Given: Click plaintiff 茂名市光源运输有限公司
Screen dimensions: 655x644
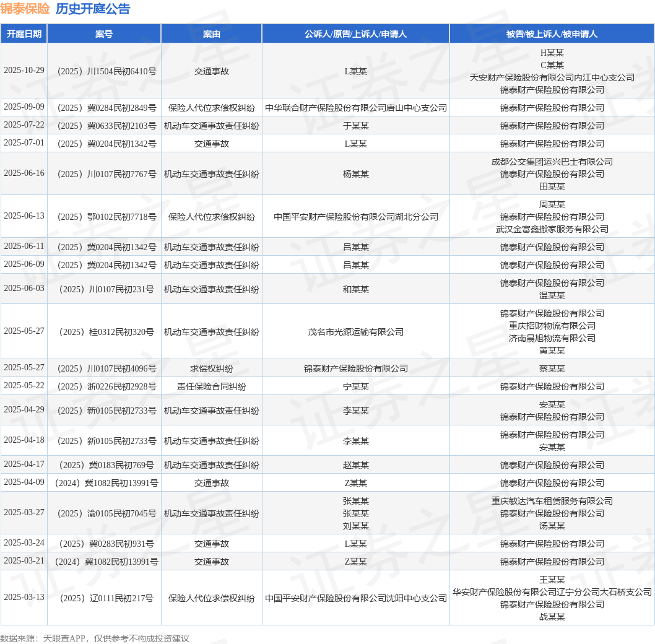Looking at the screenshot, I should point(356,332).
